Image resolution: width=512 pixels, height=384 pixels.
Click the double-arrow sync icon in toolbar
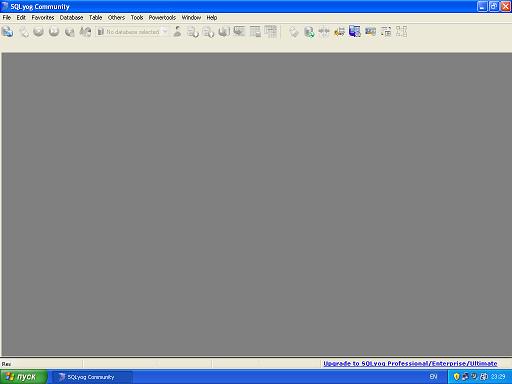point(324,32)
